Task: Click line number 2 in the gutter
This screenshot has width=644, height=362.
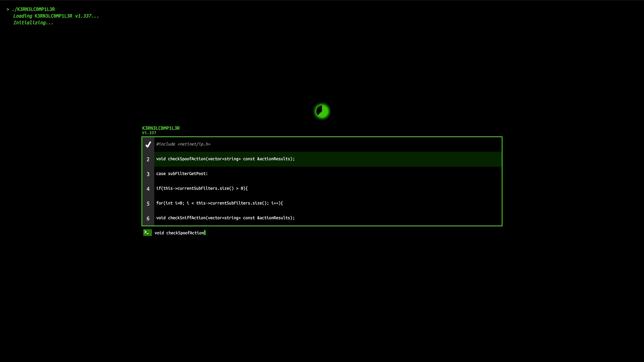Action: [x=148, y=159]
